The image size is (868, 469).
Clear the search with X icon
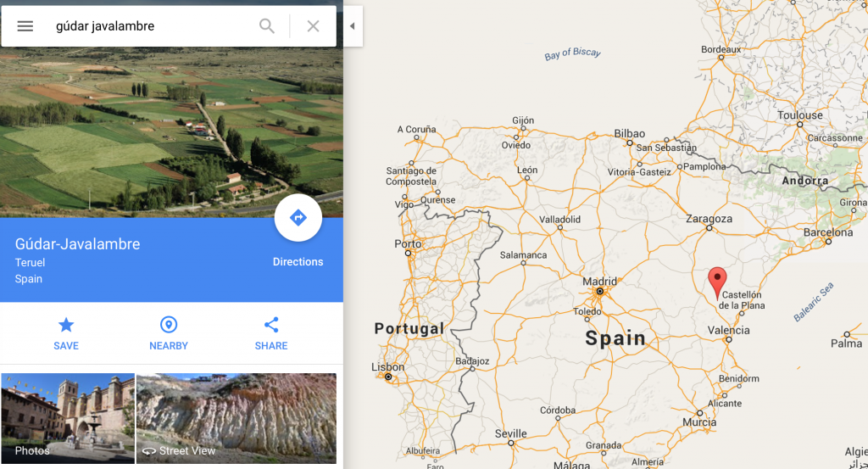click(314, 26)
